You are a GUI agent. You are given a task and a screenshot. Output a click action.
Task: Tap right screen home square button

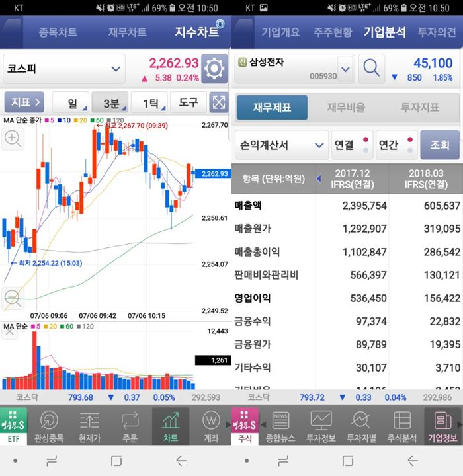pos(347,461)
